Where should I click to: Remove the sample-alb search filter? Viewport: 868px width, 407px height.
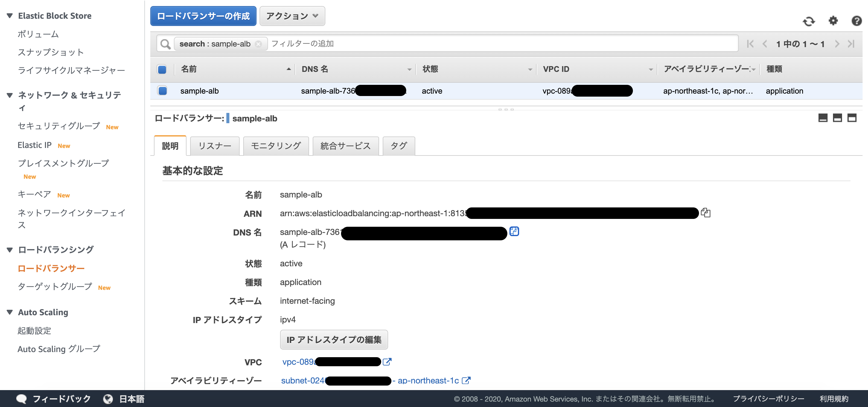(x=258, y=43)
